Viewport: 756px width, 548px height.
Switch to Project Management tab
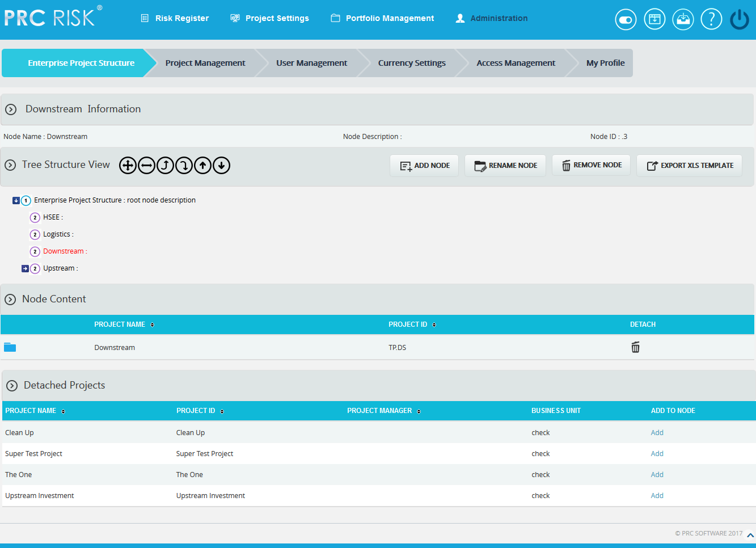click(x=205, y=63)
